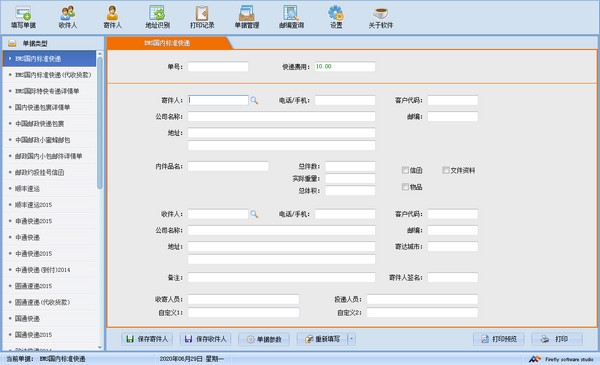Click the 快递费用 field showing 10.00
Viewport: 600px width, 365px height.
tap(345, 67)
